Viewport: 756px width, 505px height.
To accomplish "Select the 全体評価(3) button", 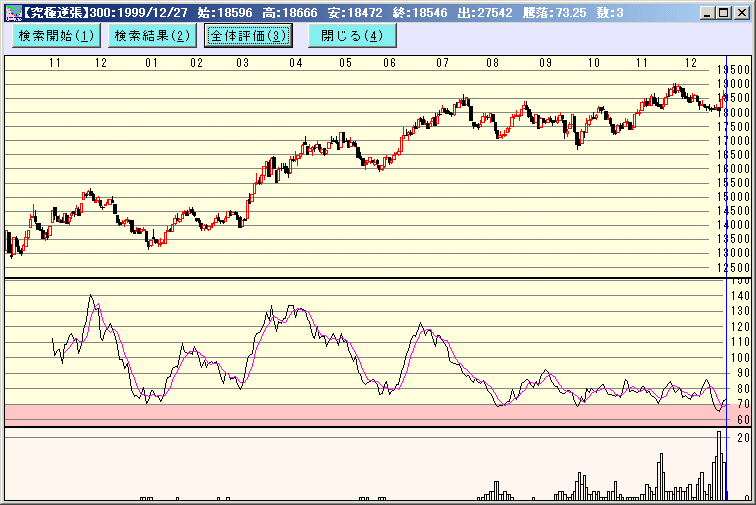I will pos(248,35).
